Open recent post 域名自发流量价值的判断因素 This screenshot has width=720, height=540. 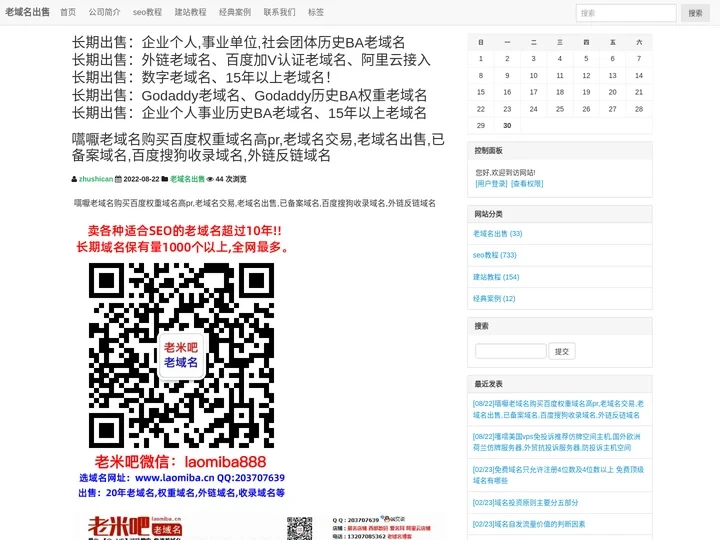pyautogui.click(x=529, y=524)
